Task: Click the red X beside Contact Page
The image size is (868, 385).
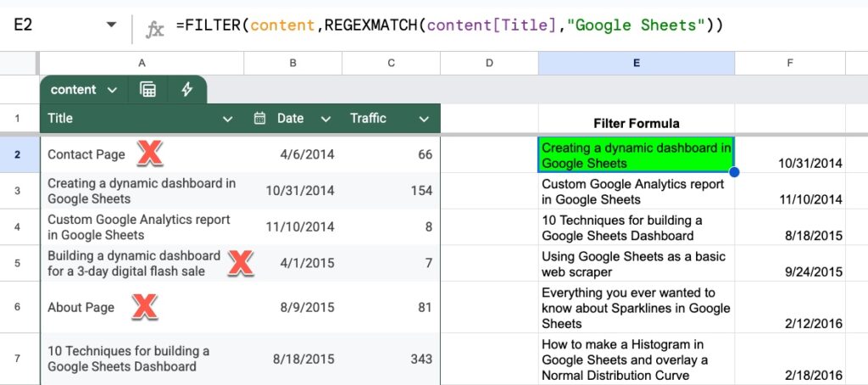Action: coord(150,153)
